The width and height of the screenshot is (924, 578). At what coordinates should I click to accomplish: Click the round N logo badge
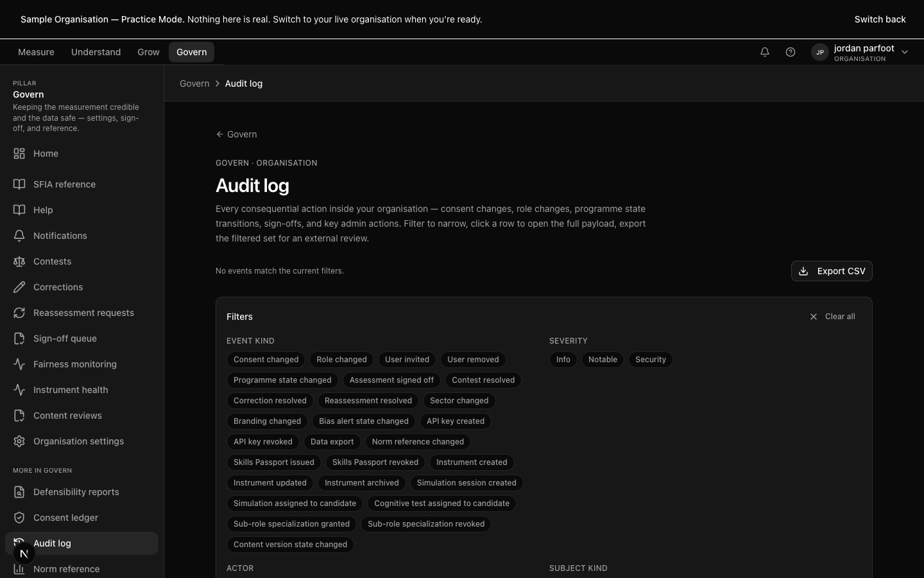coord(24,553)
